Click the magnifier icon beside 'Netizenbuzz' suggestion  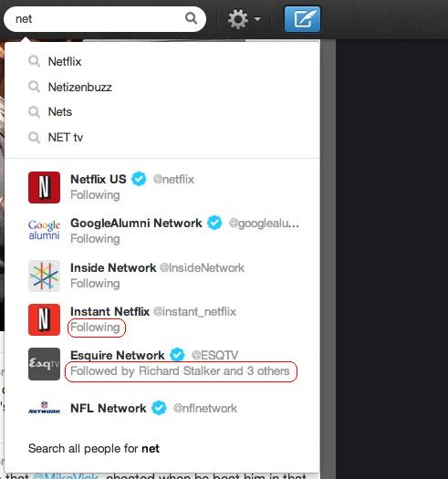(x=35, y=87)
